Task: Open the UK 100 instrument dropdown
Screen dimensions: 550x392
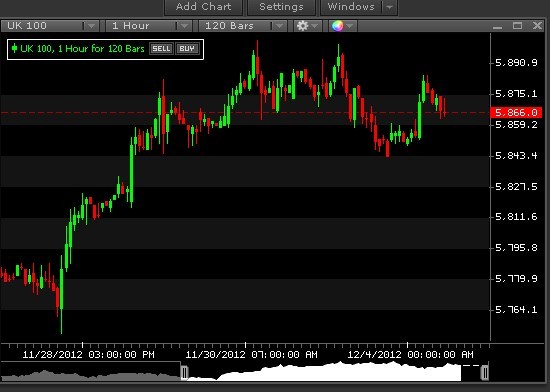Action: [49, 26]
